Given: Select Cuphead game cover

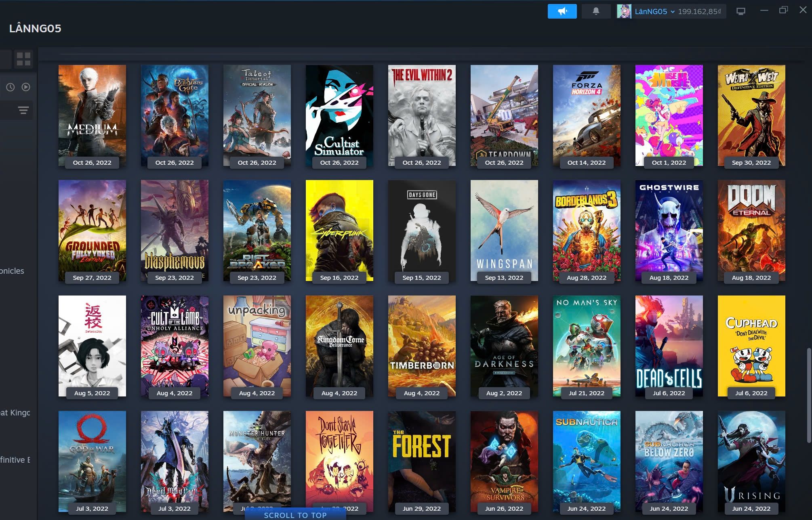Looking at the screenshot, I should coord(751,346).
